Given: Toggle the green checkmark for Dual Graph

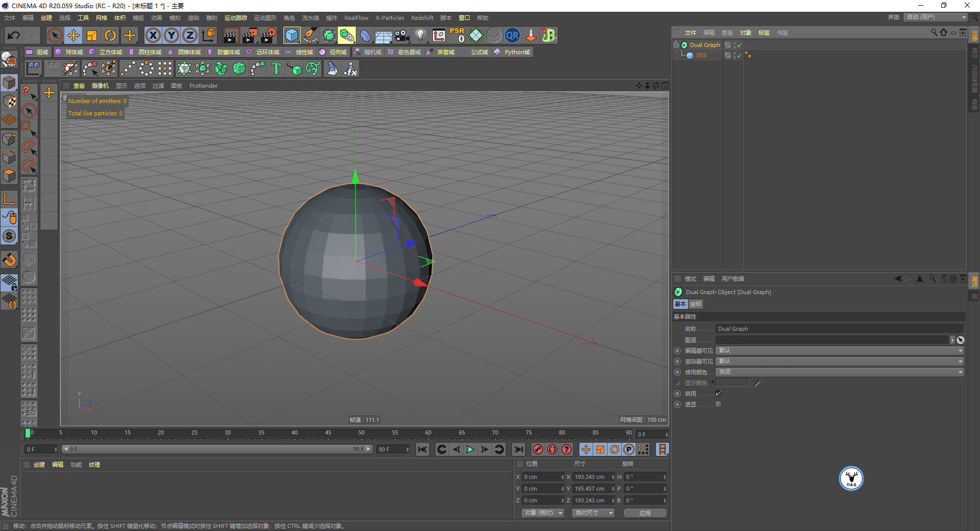Looking at the screenshot, I should point(739,45).
